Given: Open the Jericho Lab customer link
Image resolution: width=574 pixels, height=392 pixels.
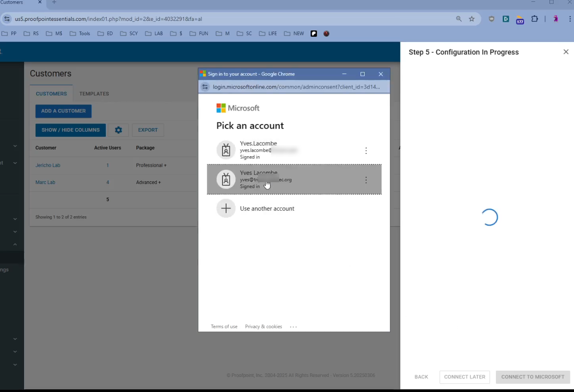Looking at the screenshot, I should (x=48, y=165).
